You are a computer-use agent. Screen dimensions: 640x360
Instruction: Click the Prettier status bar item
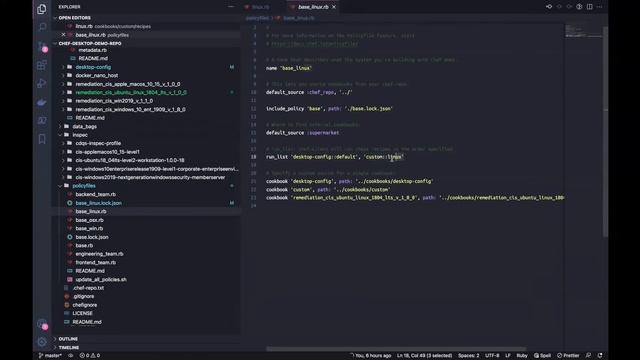pos(568,356)
